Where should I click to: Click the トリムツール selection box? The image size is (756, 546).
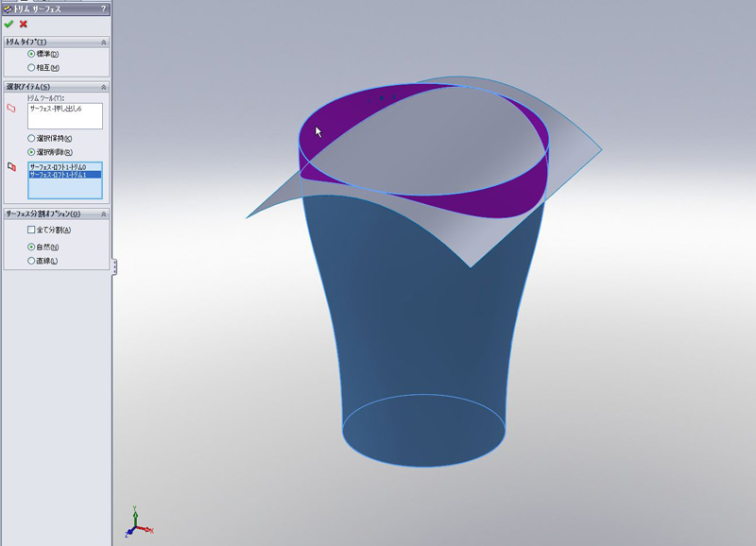64,116
